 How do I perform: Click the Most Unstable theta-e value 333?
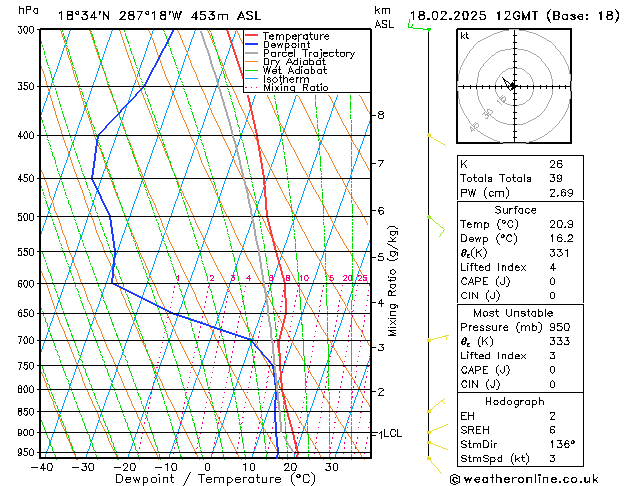[560, 341]
